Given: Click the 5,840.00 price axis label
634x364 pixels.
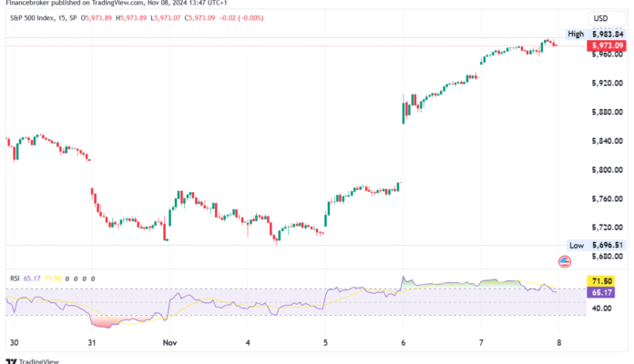Looking at the screenshot, I should (x=608, y=141).
